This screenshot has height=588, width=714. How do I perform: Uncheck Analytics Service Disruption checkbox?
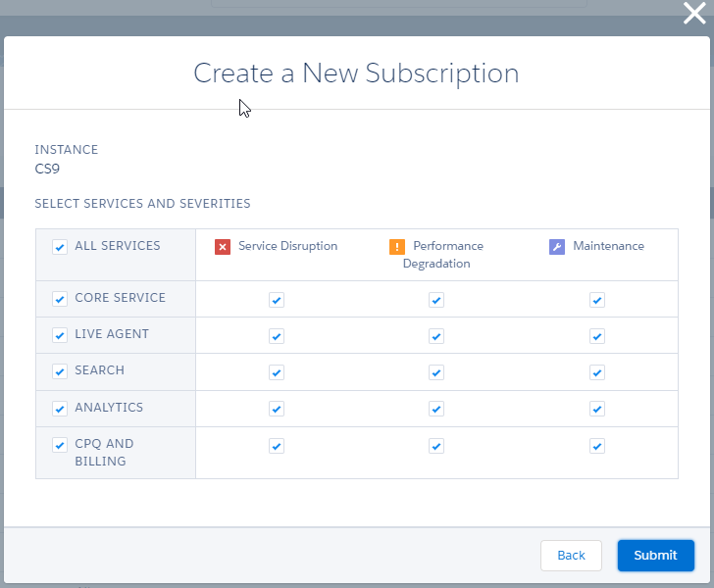coord(277,409)
